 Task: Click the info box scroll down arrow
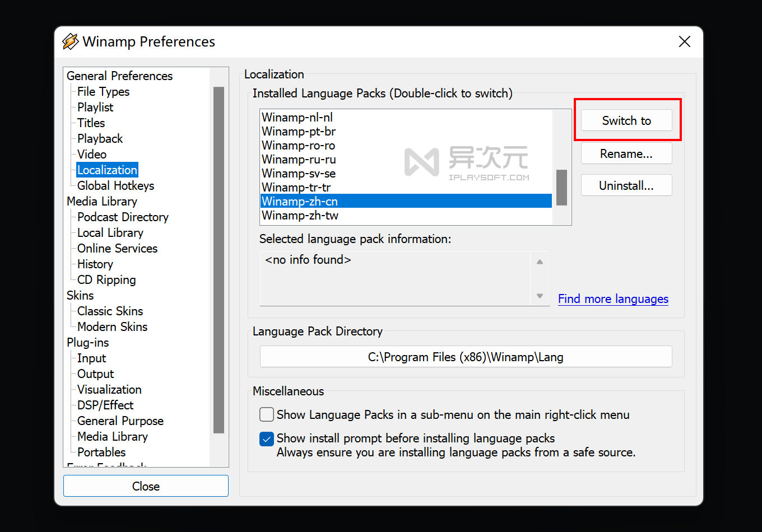tap(540, 296)
